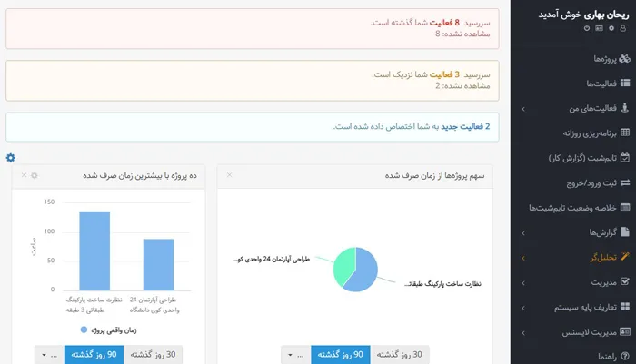Click the bar for نظارت ساخت پارکینگ طبقاتی

(x=94, y=251)
